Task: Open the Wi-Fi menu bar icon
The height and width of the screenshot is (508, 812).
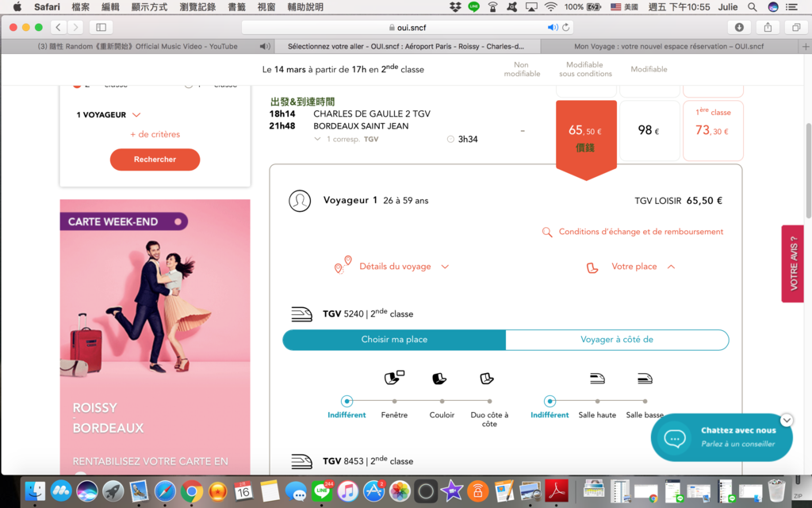Action: pos(551,6)
